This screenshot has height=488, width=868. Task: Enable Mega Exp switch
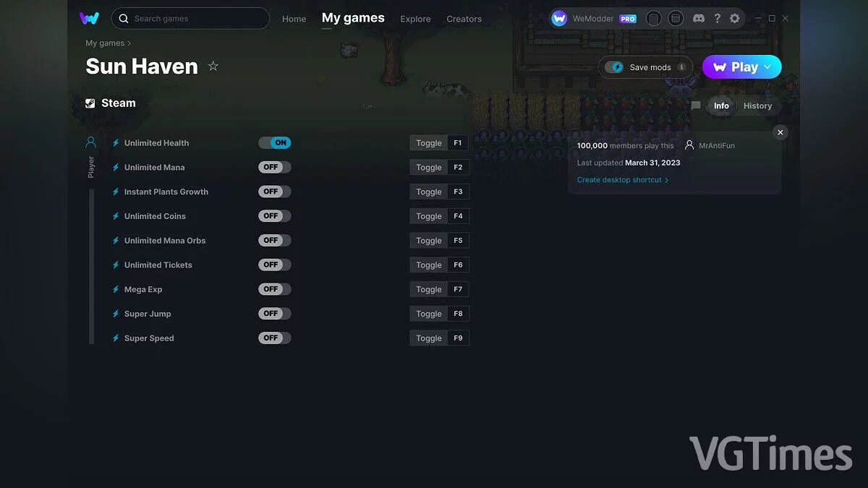point(275,289)
